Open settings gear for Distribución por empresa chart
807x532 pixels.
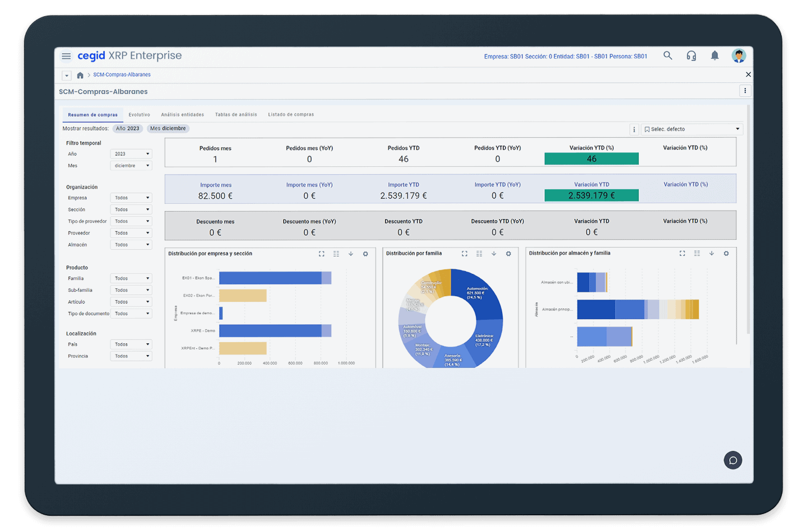365,254
